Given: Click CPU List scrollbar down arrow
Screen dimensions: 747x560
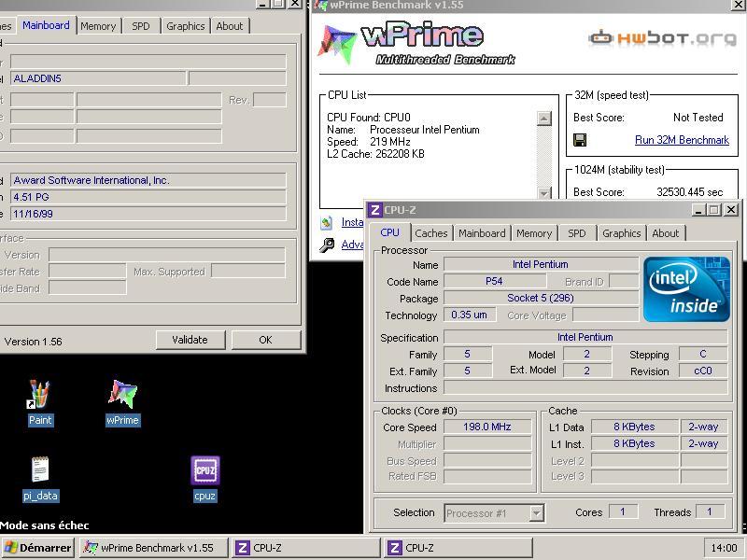Looking at the screenshot, I should [543, 193].
